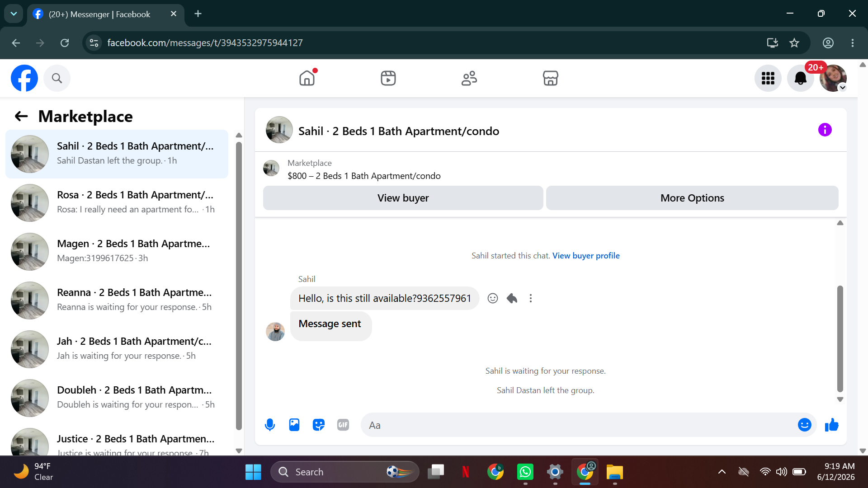The height and width of the screenshot is (488, 868).
Task: Open the weather widget showing 94°F
Action: tap(33, 472)
